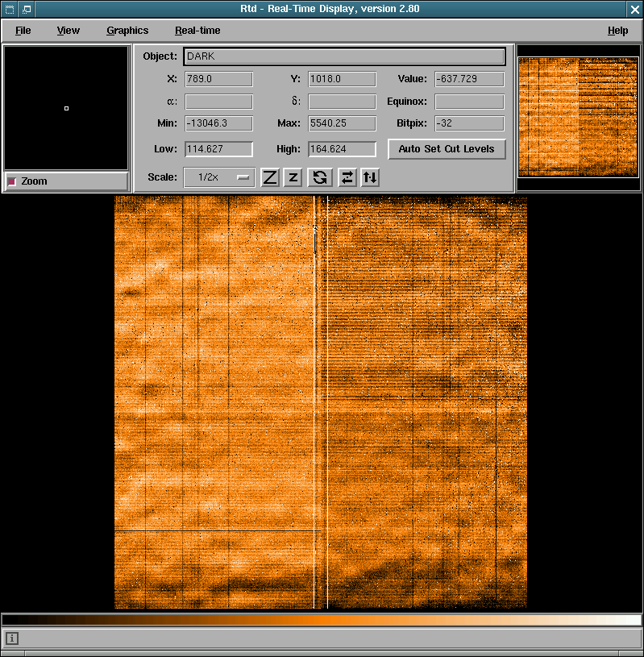Open the Help menu

tap(617, 31)
